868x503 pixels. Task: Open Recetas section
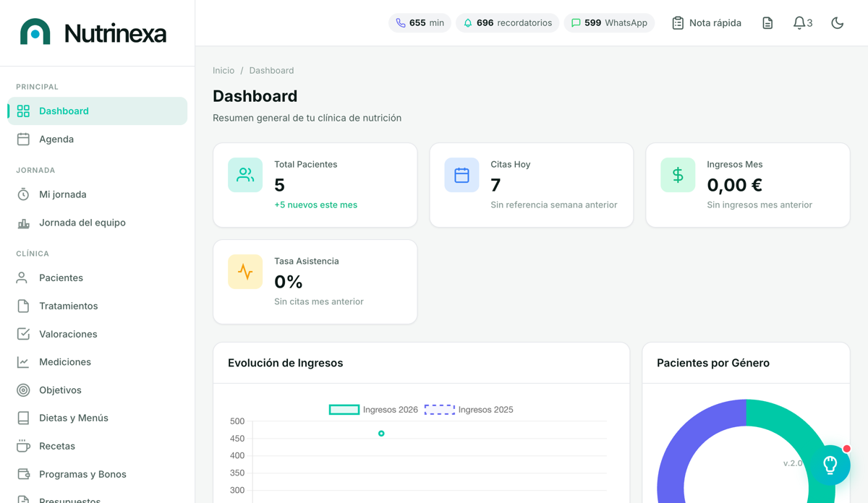tap(98, 446)
